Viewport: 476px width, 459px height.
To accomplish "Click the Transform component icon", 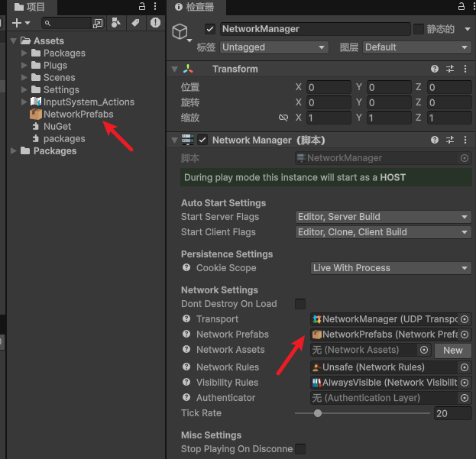I will (x=188, y=69).
